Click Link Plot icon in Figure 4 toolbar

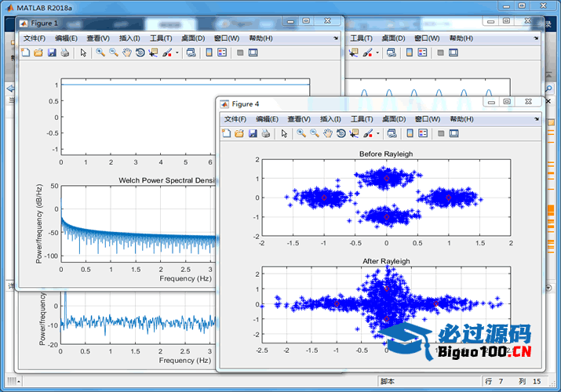[x=392, y=133]
